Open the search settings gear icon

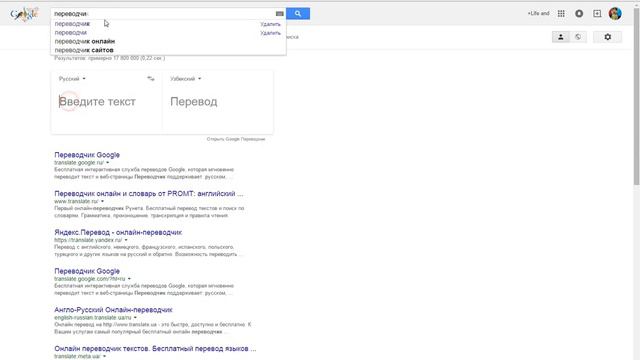pyautogui.click(x=608, y=37)
